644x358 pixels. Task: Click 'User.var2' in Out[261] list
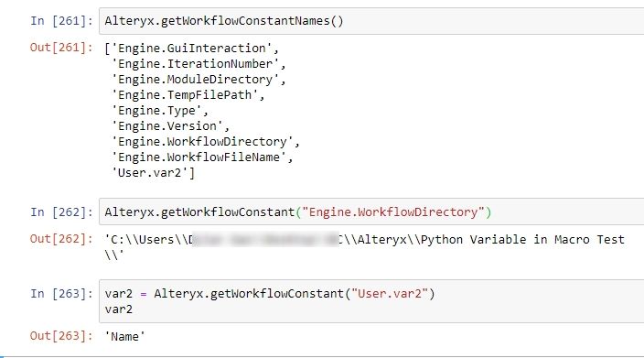150,173
